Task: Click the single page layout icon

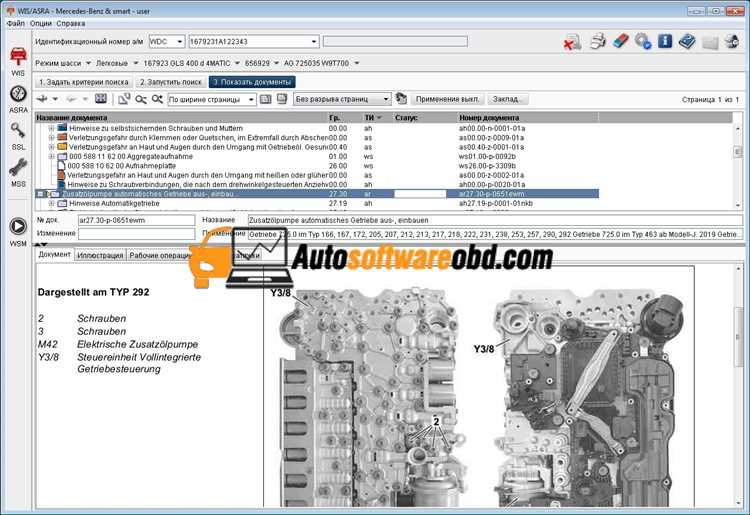Action: click(x=265, y=99)
